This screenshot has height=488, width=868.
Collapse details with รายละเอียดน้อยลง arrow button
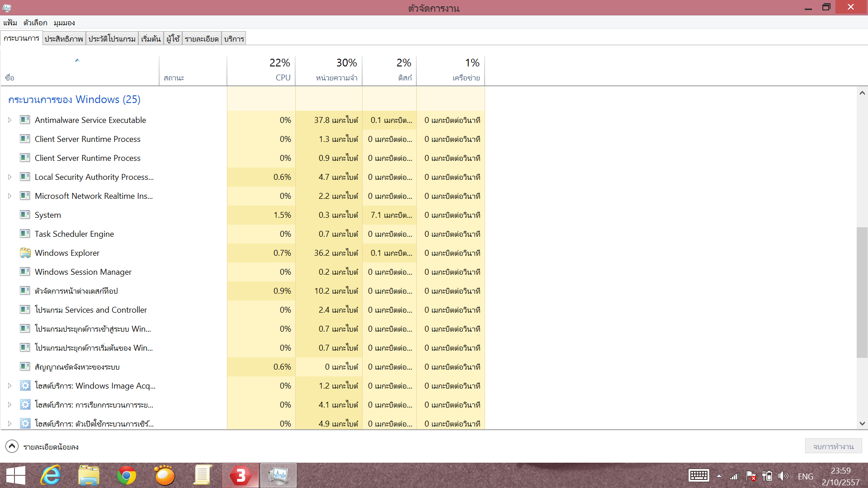coord(12,446)
